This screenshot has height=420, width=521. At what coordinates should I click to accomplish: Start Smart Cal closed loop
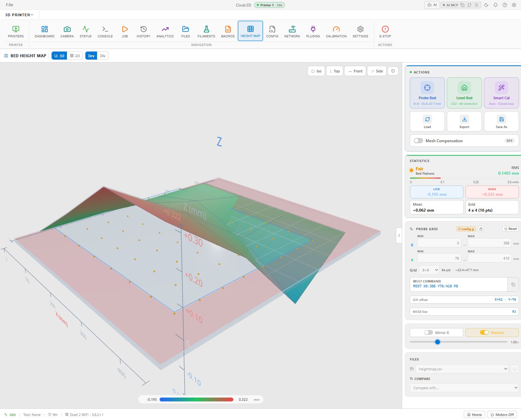point(501,93)
